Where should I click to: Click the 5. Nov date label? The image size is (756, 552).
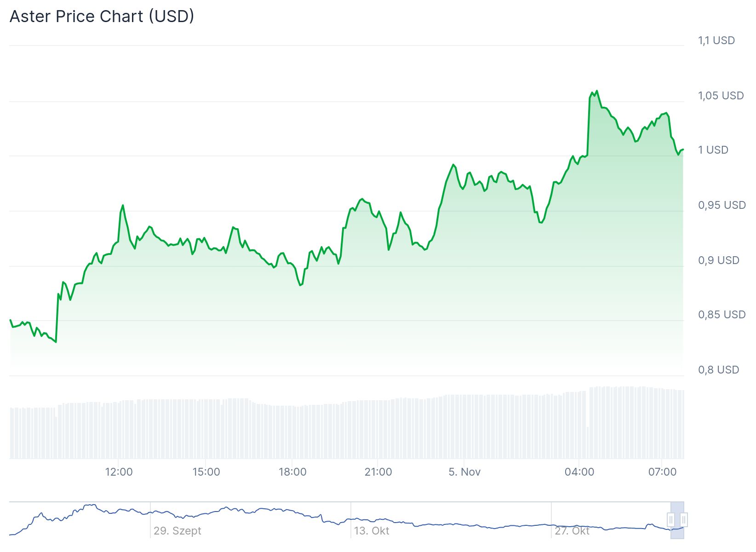464,472
